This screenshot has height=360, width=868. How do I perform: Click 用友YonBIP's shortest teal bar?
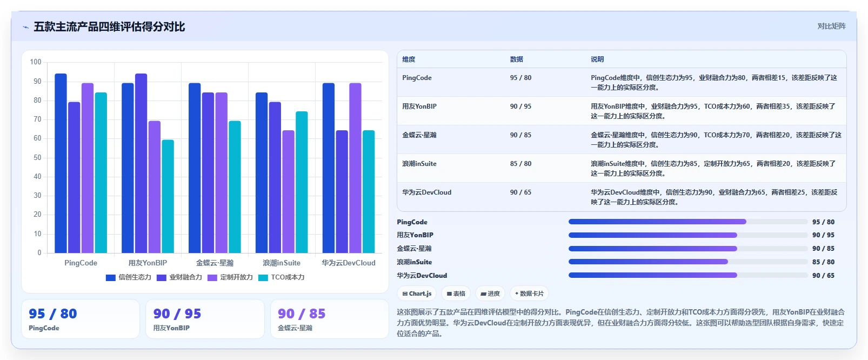point(168,196)
